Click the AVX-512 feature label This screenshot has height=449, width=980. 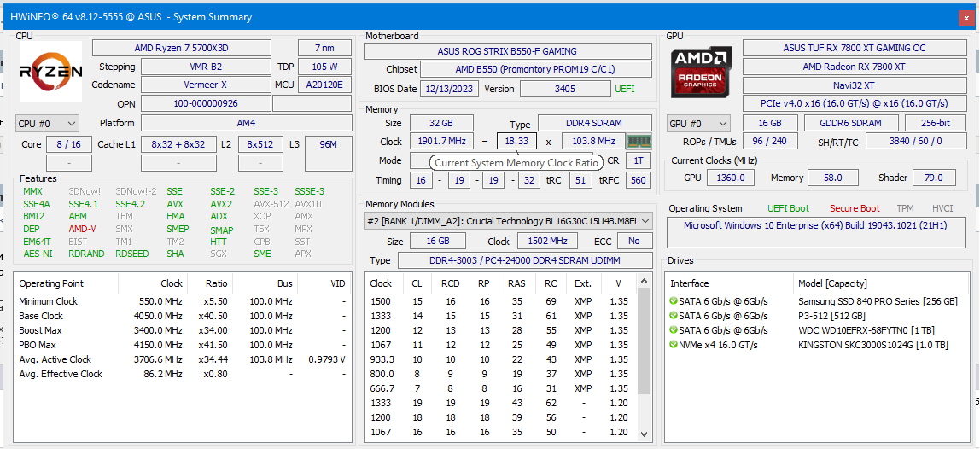pos(271,204)
